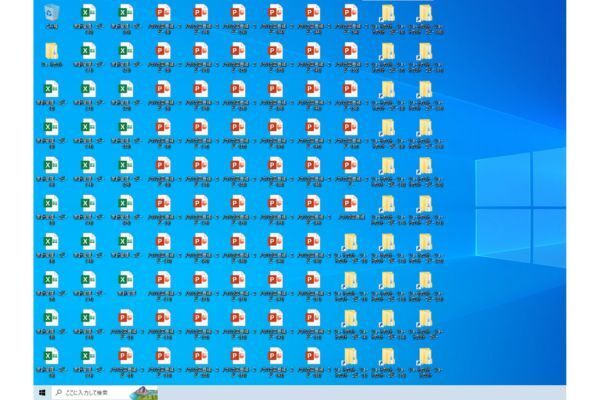Open the Windows Start menu
Screen dimensions: 600x400
pyautogui.click(x=42, y=392)
